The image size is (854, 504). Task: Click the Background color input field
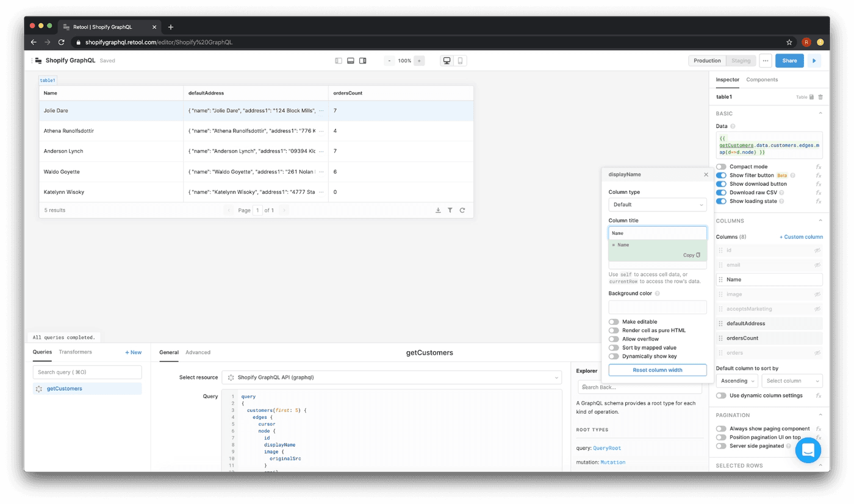657,307
